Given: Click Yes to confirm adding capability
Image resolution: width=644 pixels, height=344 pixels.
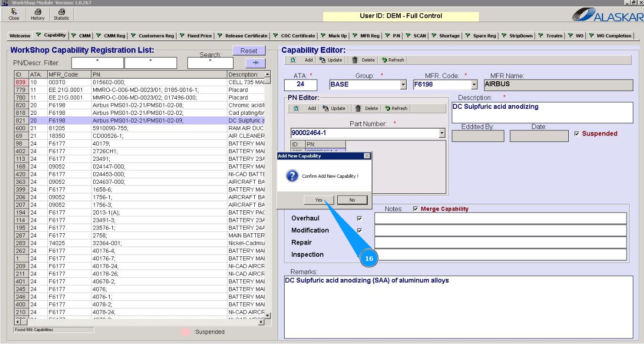Looking at the screenshot, I should [x=319, y=200].
